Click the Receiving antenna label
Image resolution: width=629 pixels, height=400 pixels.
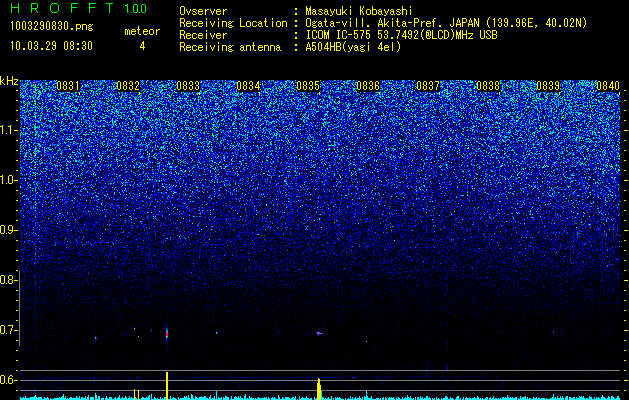(230, 47)
